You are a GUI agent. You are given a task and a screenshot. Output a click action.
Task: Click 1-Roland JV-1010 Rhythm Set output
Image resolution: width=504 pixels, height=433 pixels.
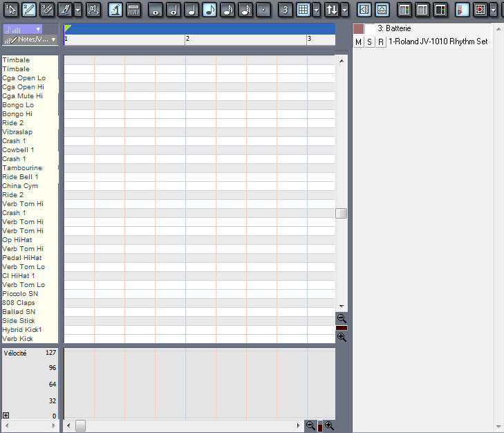point(438,42)
